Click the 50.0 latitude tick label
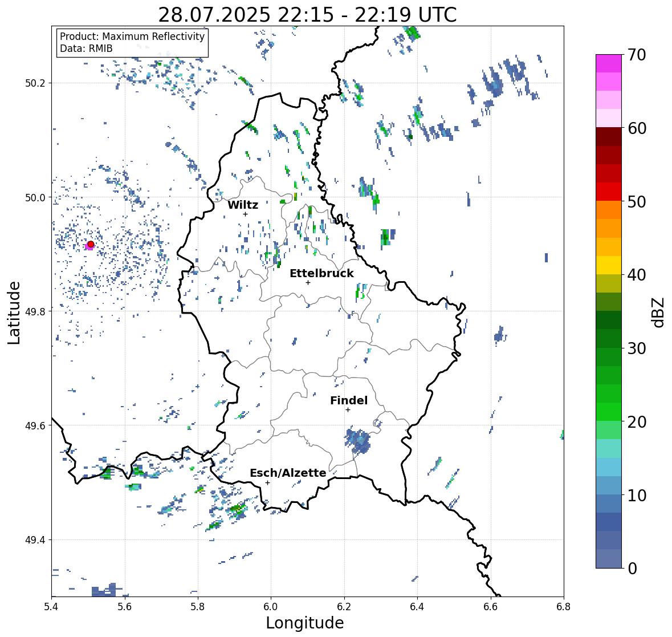 click(x=35, y=198)
